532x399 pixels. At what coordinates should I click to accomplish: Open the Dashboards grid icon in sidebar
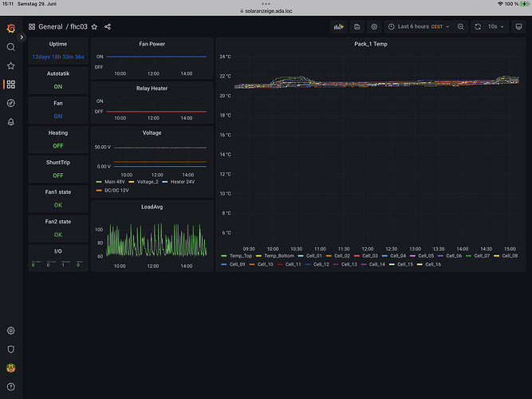[x=11, y=85]
